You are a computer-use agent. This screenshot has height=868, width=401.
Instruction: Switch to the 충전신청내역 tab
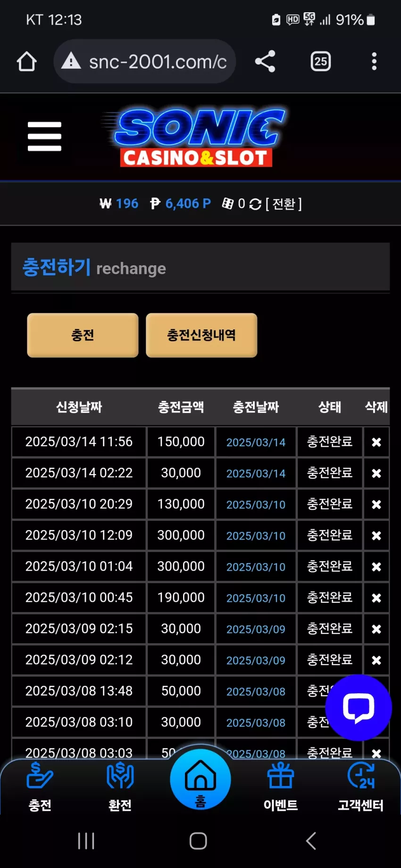tap(201, 335)
